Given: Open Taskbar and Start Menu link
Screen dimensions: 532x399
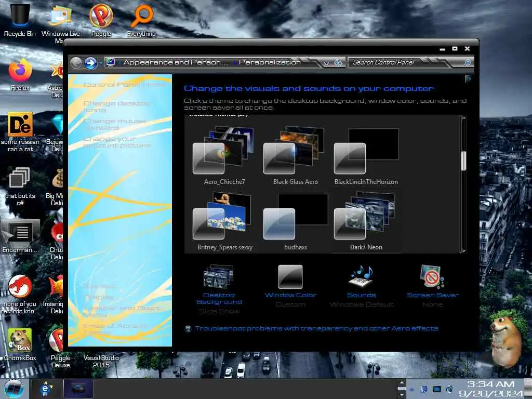Looking at the screenshot, I should tap(122, 311).
